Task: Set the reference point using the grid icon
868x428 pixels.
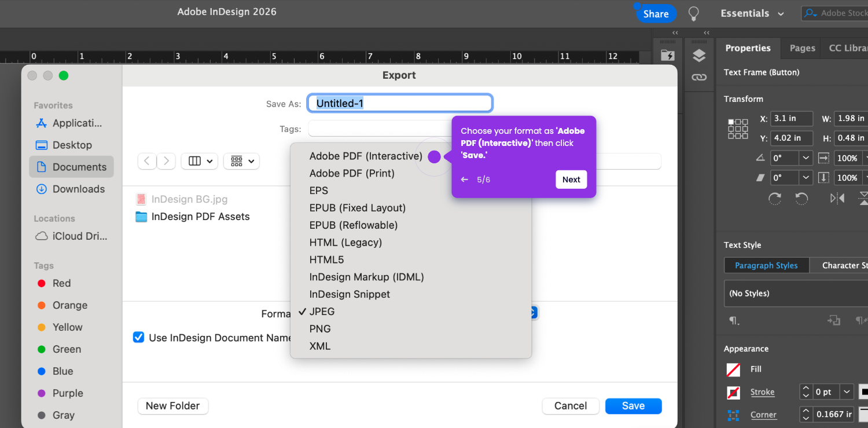Action: 738,129
